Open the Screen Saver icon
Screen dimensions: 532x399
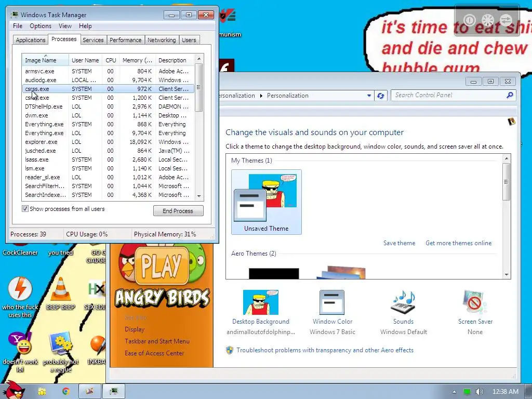(475, 302)
